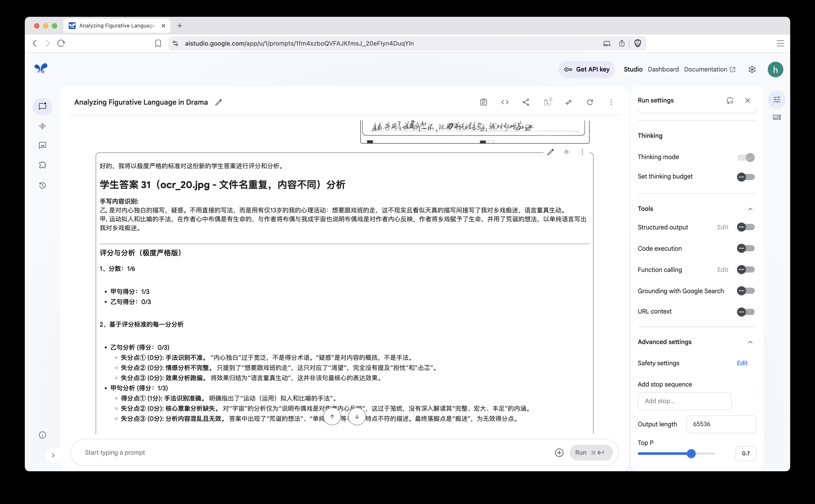View prompt history via clock icon
Screen dimensions: 815x504
click(42, 185)
